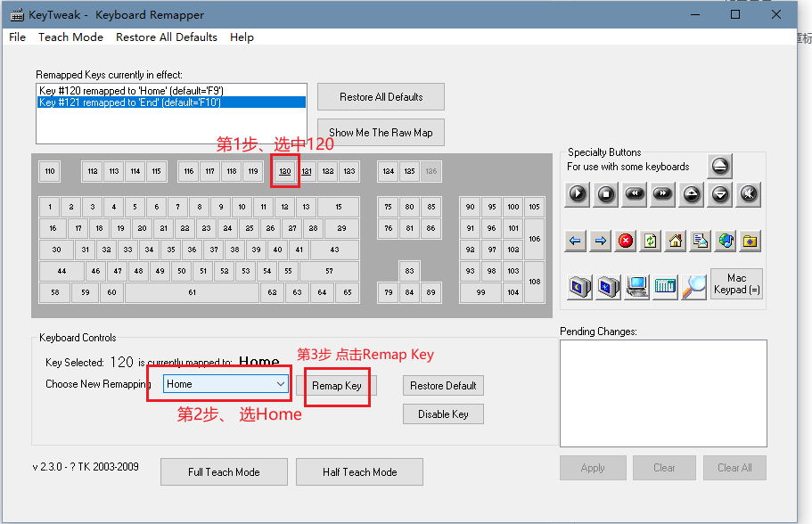This screenshot has height=524, width=812.
Task: Select key 30 on the keyboard map
Action: coord(56,250)
